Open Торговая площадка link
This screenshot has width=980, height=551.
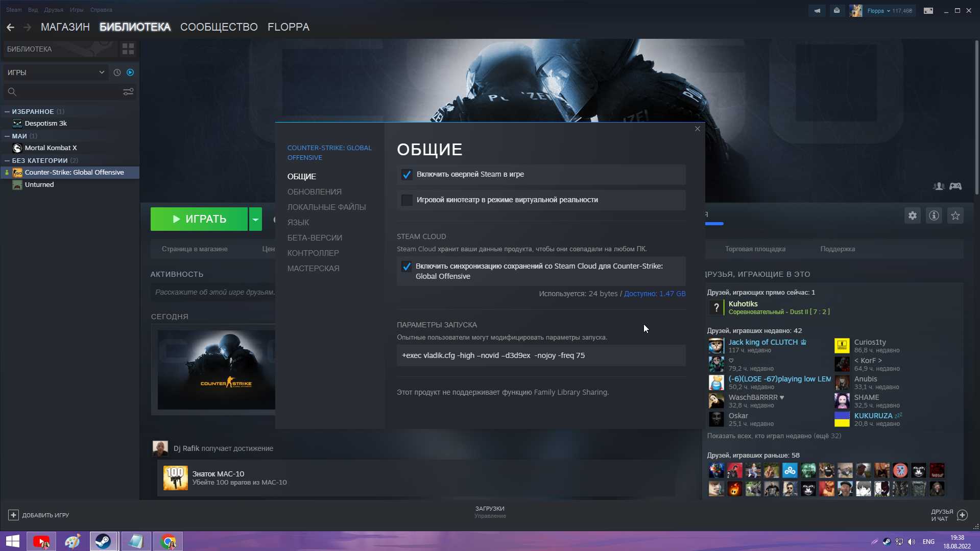pyautogui.click(x=755, y=249)
